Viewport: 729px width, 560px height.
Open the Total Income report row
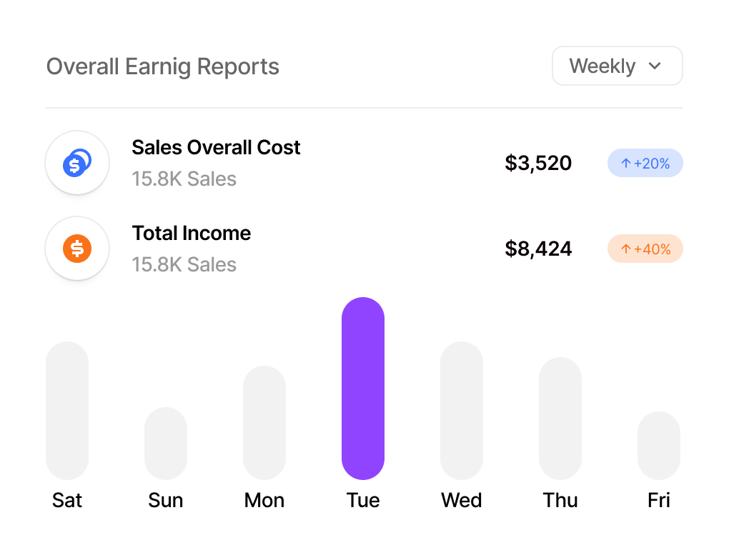click(x=192, y=233)
